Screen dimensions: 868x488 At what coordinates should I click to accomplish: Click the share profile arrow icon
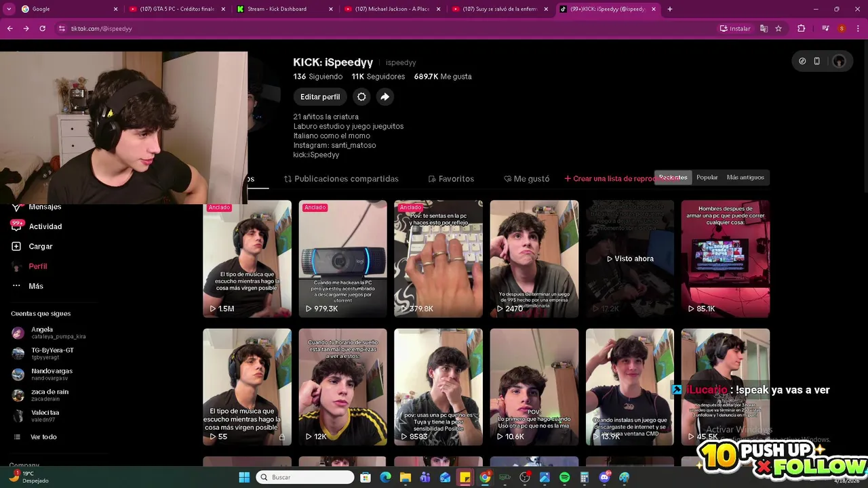click(x=384, y=97)
